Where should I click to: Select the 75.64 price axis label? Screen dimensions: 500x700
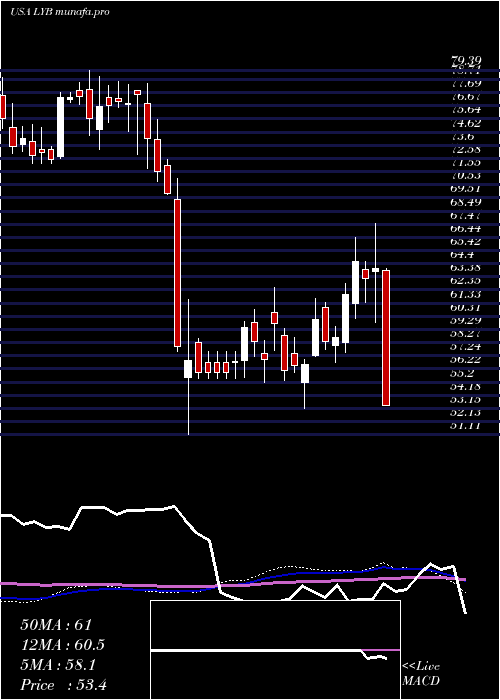click(465, 110)
